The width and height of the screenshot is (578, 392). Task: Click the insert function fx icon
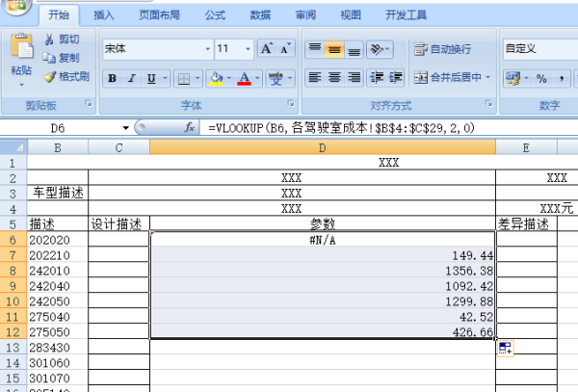190,128
